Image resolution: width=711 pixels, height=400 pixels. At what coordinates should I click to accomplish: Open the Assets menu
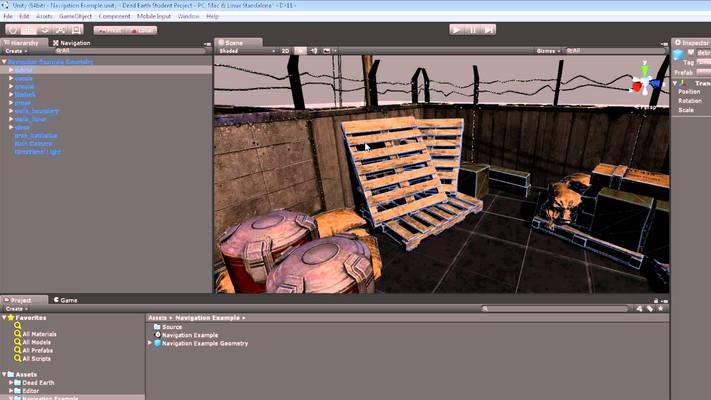[44, 16]
